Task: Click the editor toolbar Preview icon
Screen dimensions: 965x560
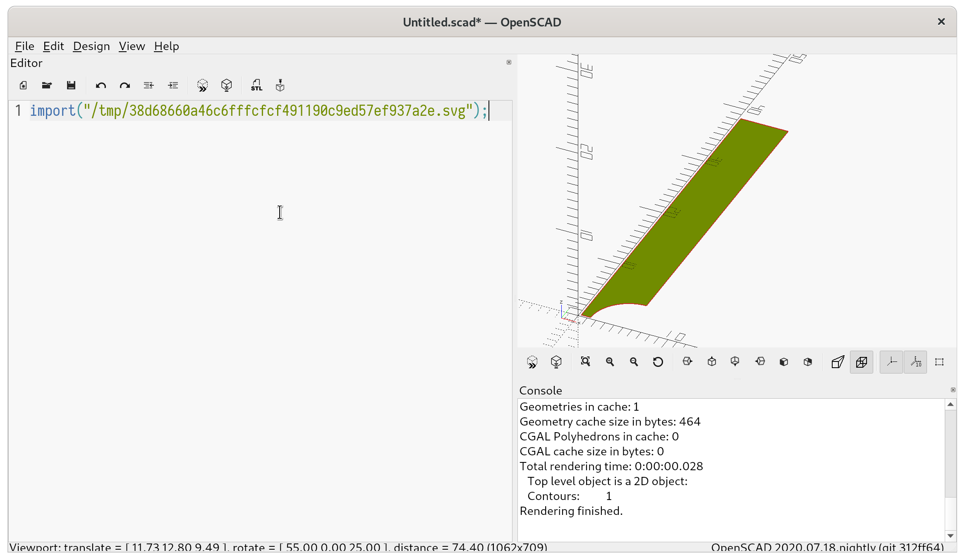Action: coord(202,86)
